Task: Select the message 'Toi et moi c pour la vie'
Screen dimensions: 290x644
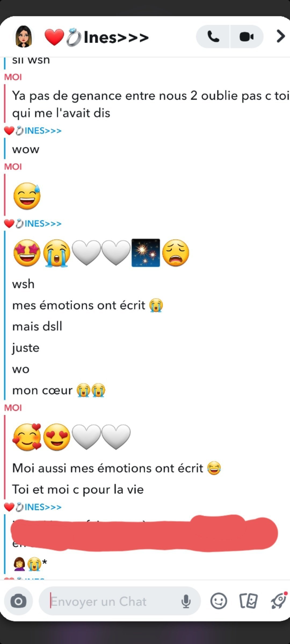Action: pos(78,489)
